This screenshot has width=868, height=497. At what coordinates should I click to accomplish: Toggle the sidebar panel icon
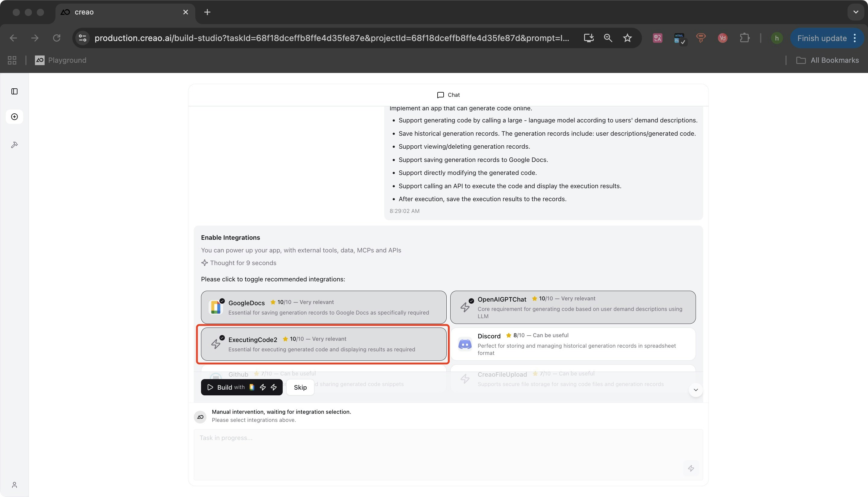pos(14,91)
